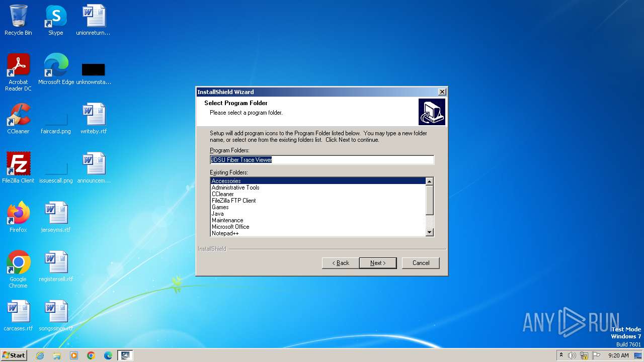Cancel the InstallShield Wizard
Image resolution: width=644 pixels, height=362 pixels.
421,263
